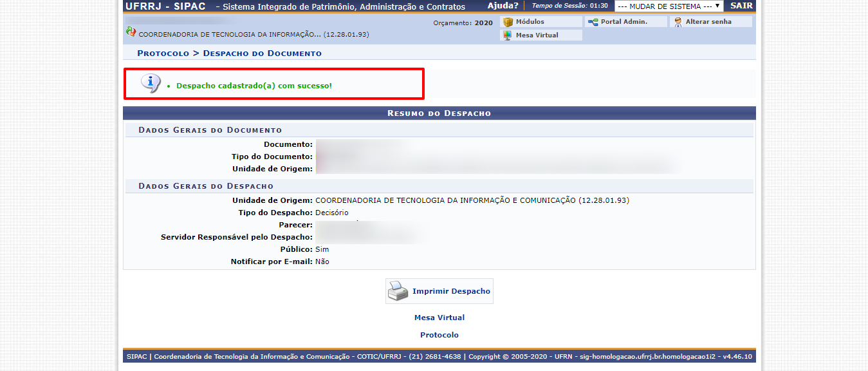
Task: Follow the Mesa Virtual link below print button
Action: click(x=439, y=318)
